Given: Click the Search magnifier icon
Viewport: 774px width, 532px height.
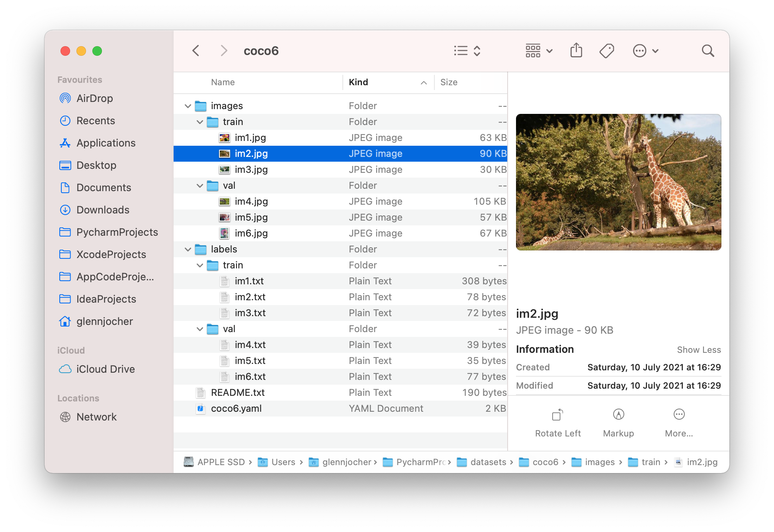Looking at the screenshot, I should (x=708, y=51).
